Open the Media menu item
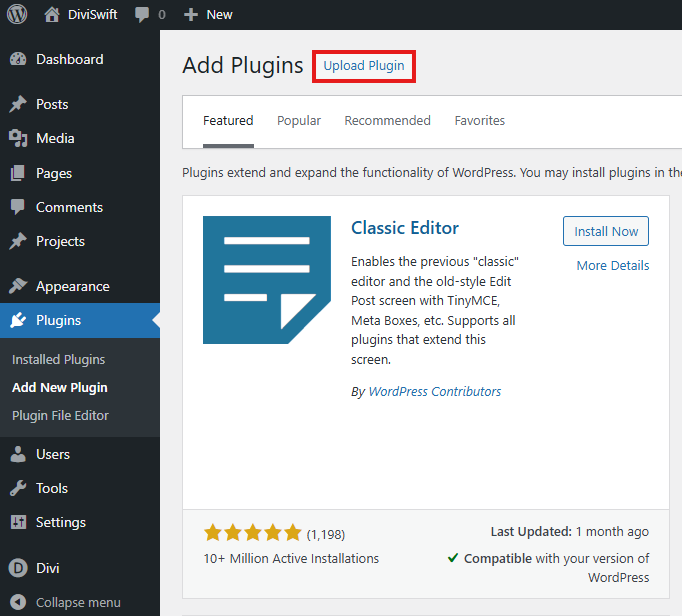Image resolution: width=682 pixels, height=616 pixels. point(55,138)
